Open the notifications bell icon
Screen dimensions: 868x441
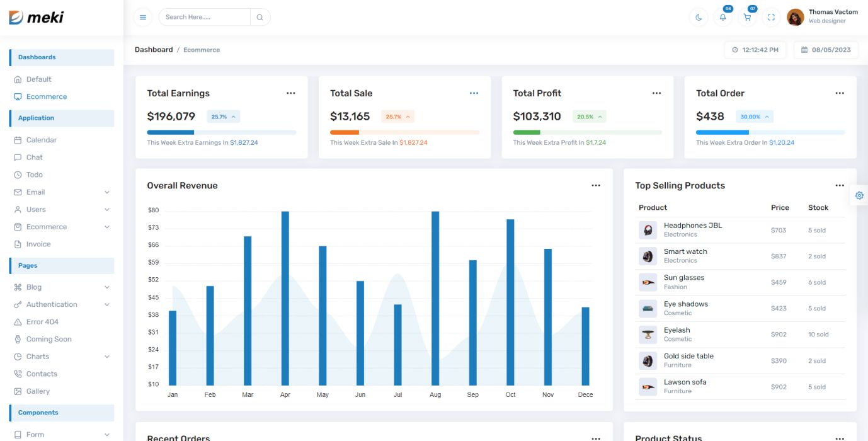click(722, 17)
